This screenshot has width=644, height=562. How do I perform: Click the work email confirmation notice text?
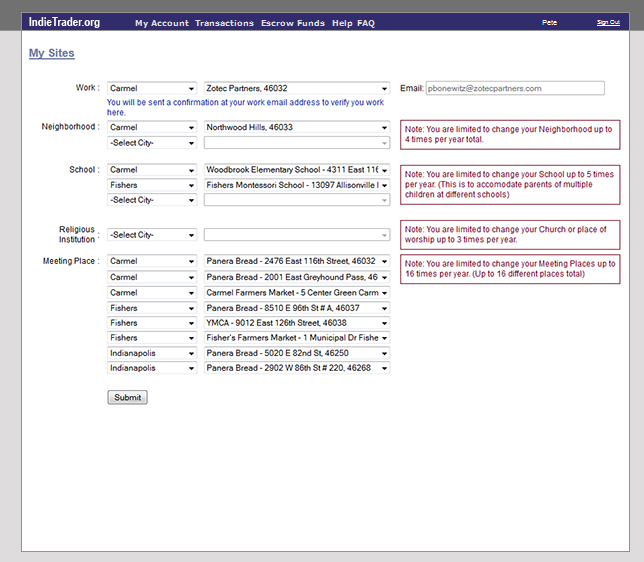(246, 107)
